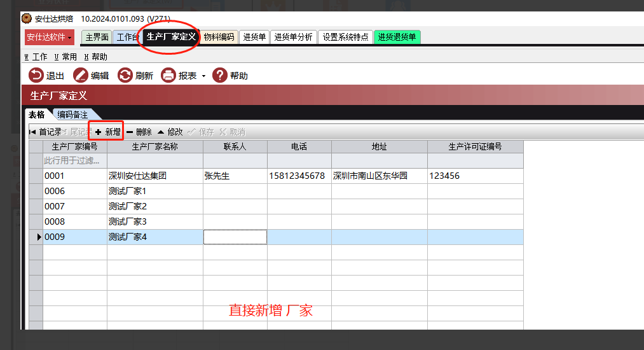Click the 生产许可证编号 column header
This screenshot has height=350, width=644.
click(475, 147)
